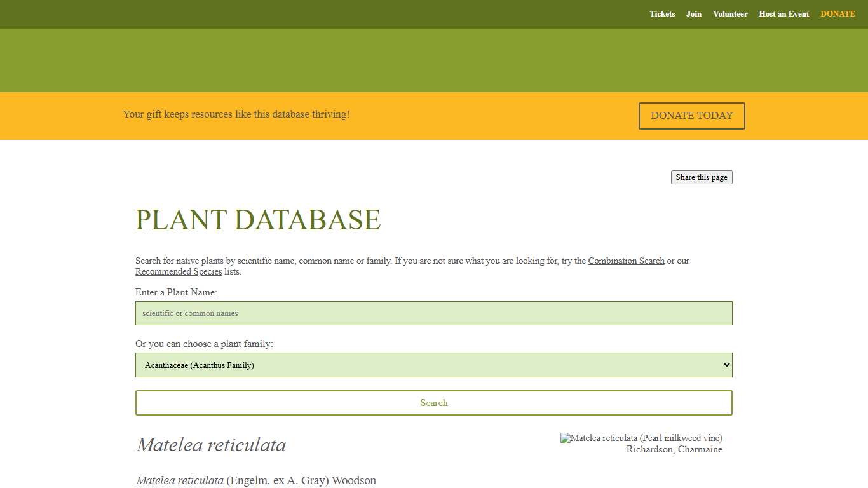Expand the plant family dropdown
868x488 pixels.
433,365
